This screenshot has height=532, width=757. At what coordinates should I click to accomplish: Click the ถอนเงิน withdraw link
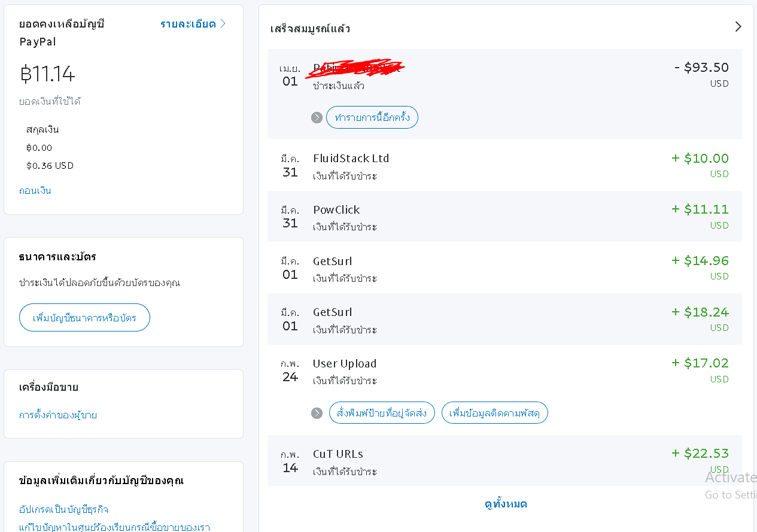click(35, 190)
